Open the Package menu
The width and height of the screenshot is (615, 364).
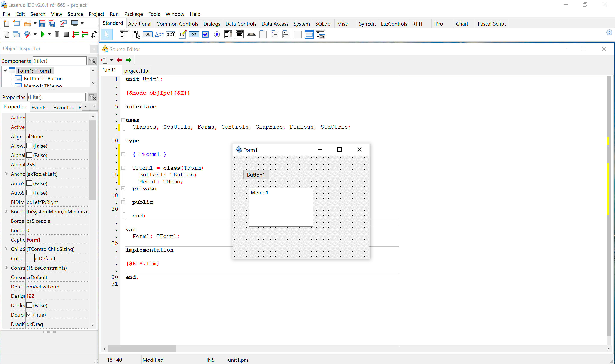[133, 14]
